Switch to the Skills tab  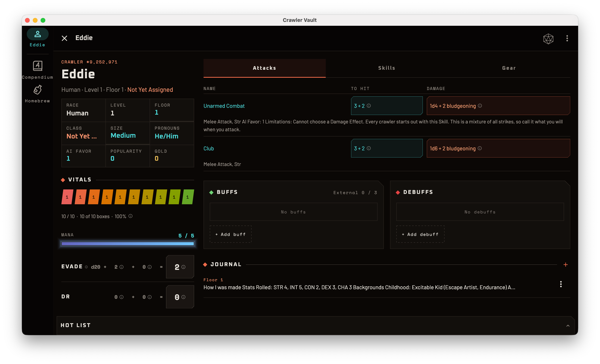[x=387, y=68]
